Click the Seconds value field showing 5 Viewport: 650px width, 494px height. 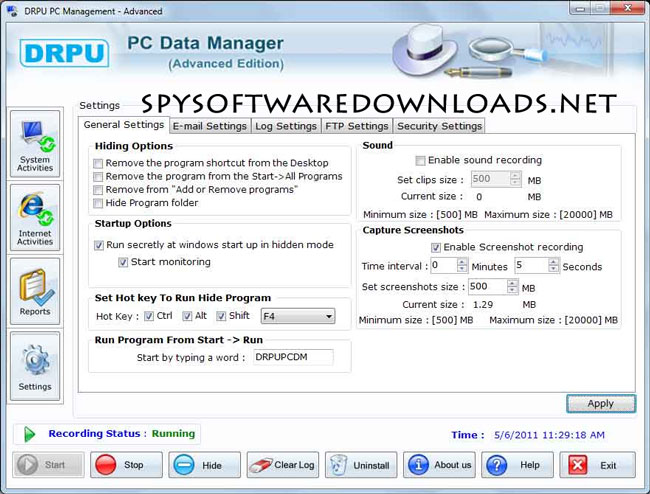coord(531,265)
